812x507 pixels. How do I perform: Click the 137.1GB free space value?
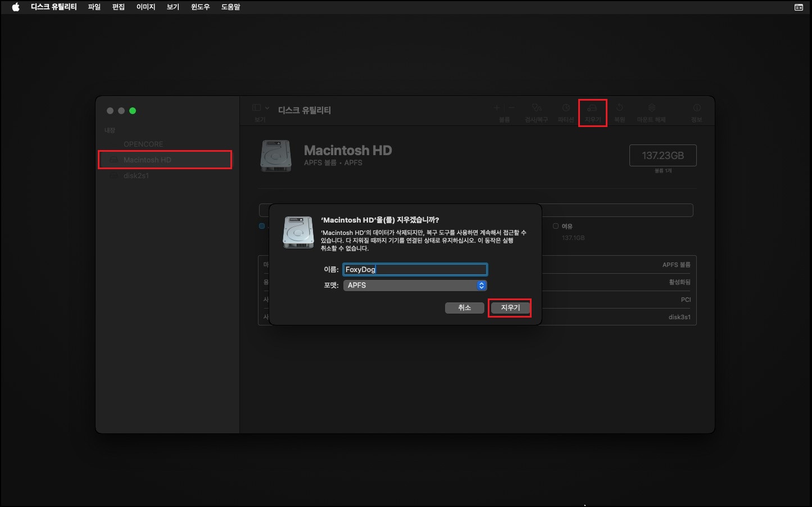click(x=573, y=238)
